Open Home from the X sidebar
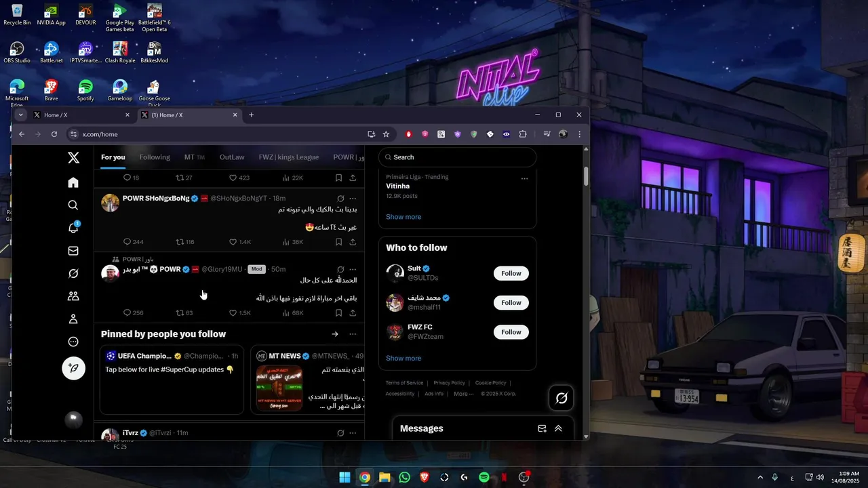868x488 pixels. point(73,182)
